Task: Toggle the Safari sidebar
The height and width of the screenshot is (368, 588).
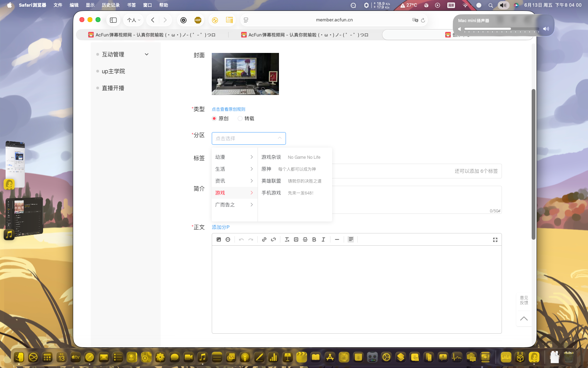Action: [x=113, y=20]
